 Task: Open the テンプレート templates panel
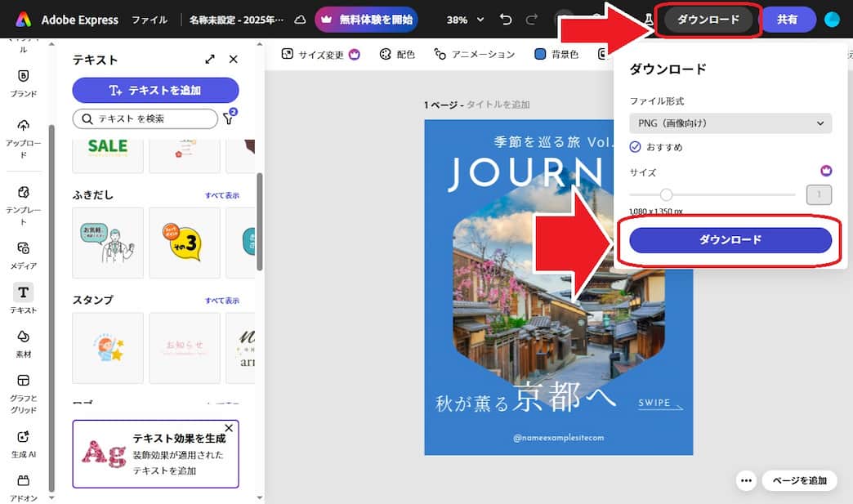click(x=23, y=203)
